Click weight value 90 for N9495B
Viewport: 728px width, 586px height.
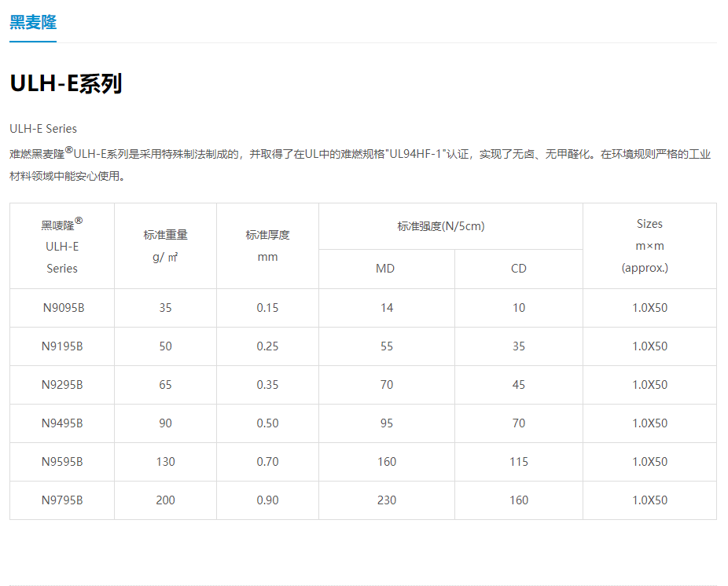coord(165,423)
